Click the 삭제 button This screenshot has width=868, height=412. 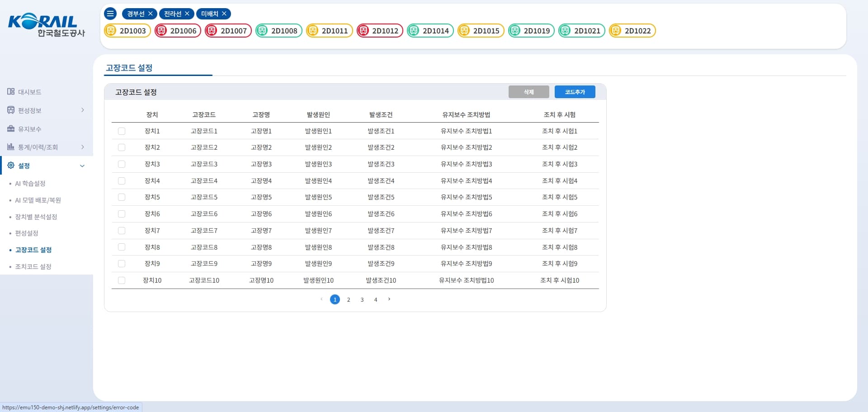pyautogui.click(x=528, y=92)
